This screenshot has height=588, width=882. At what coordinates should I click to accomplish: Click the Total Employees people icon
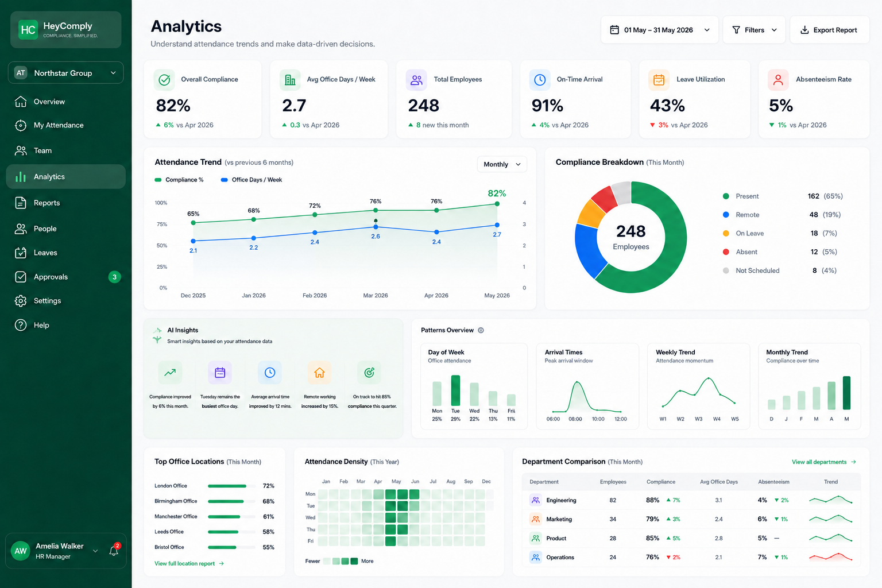(x=416, y=80)
